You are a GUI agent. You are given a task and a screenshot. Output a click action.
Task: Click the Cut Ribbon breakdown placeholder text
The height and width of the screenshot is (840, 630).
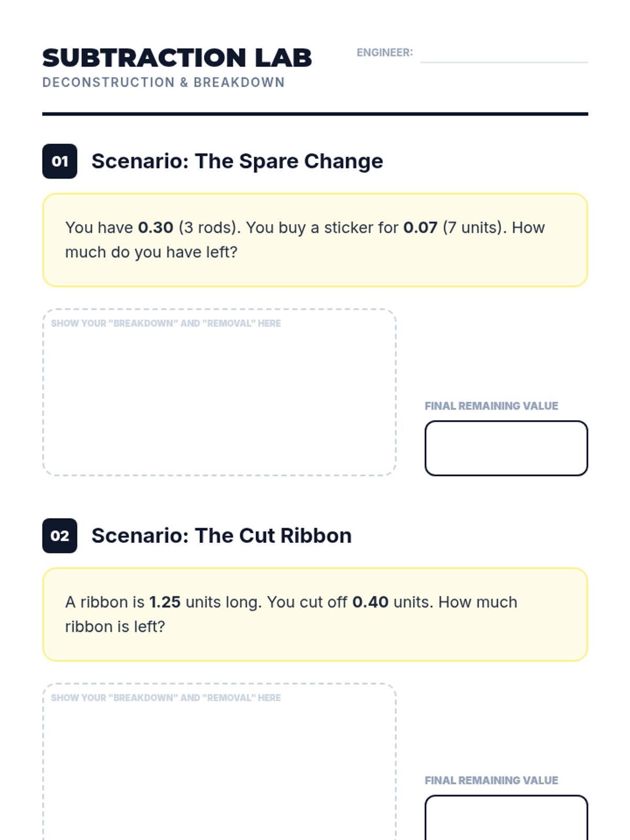coord(166,698)
